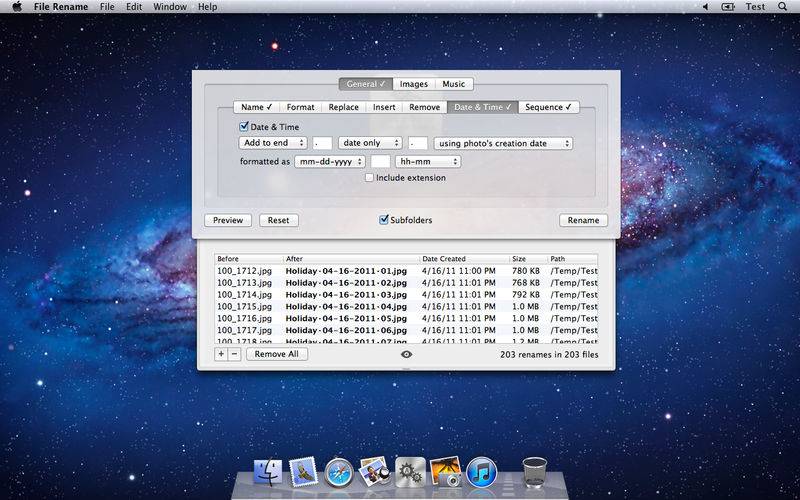Open the Trash in the Dock
Screen dimensions: 800x500
[535, 472]
